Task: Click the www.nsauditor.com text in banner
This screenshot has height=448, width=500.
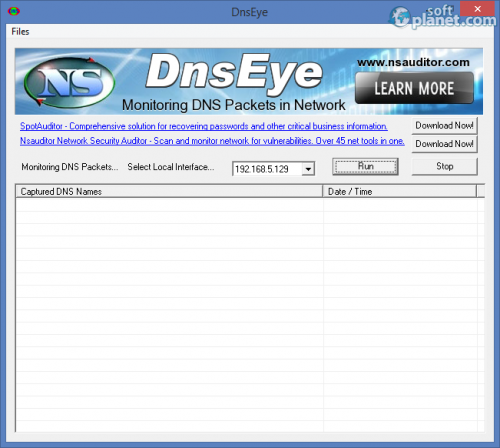Action: [x=413, y=62]
